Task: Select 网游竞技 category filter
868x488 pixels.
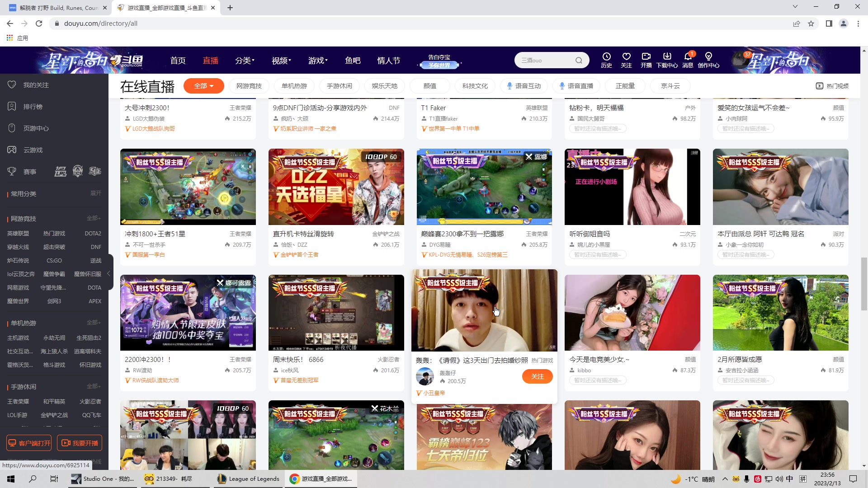Action: 249,86
